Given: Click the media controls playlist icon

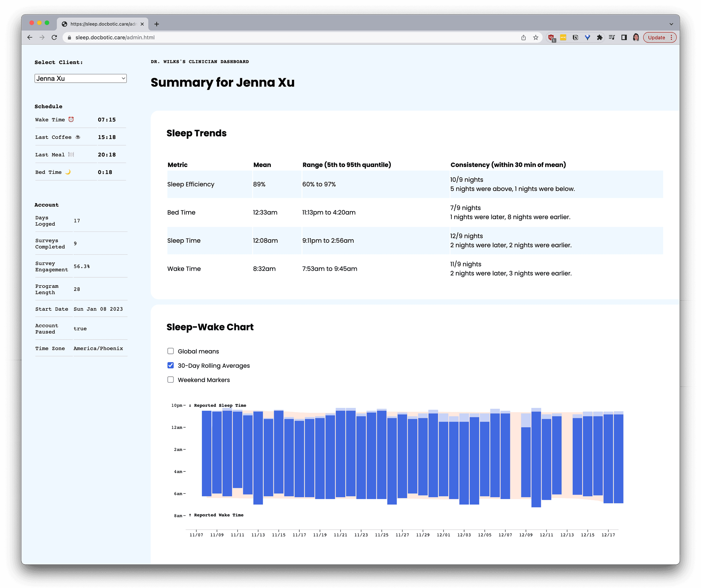Looking at the screenshot, I should coord(612,37).
